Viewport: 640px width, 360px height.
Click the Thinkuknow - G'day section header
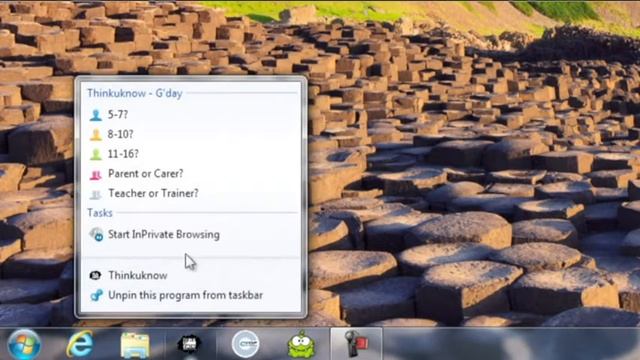(x=135, y=93)
